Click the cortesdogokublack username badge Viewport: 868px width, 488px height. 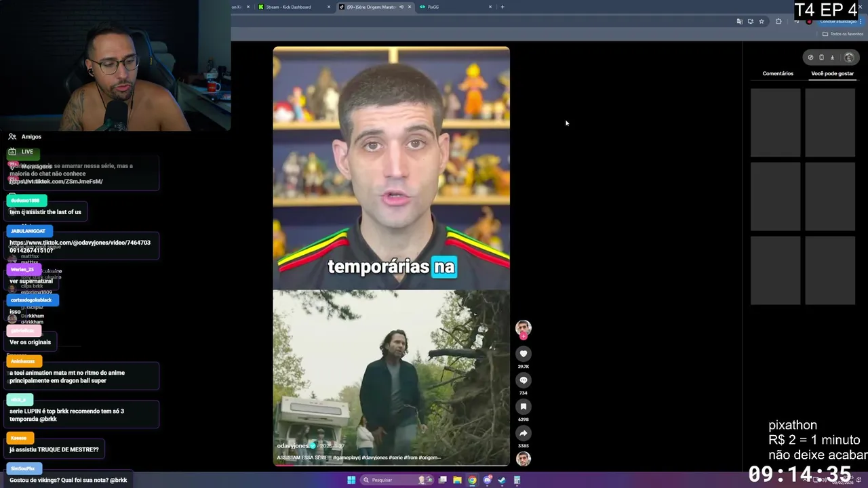coord(31,300)
